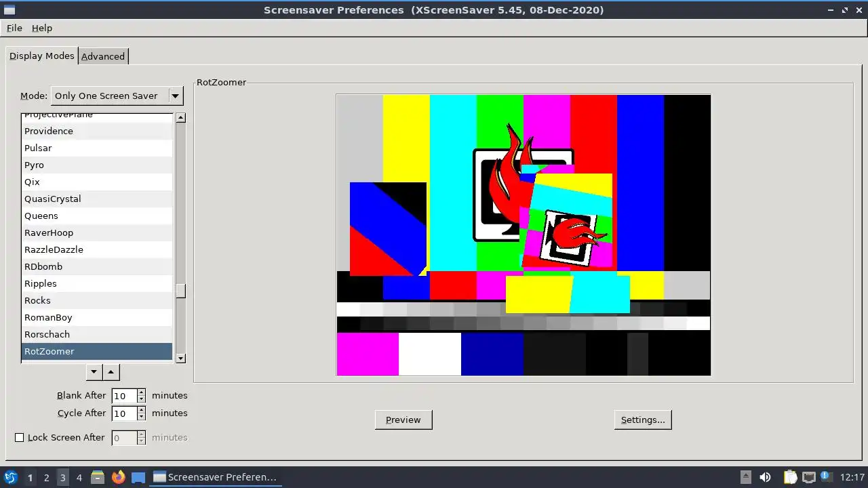The height and width of the screenshot is (488, 868).
Task: Launch the file manager from taskbar
Action: pos(97,477)
